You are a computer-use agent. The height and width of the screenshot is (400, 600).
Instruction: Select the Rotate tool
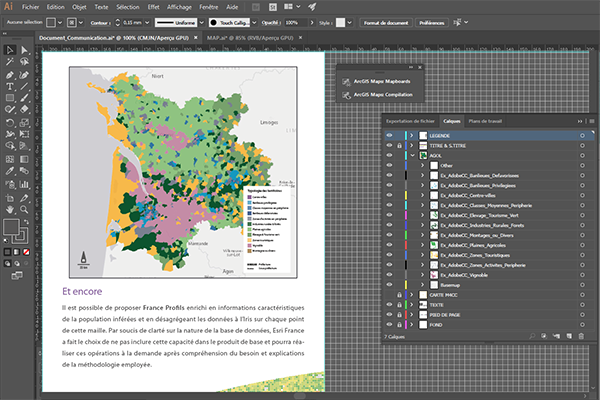click(9, 122)
